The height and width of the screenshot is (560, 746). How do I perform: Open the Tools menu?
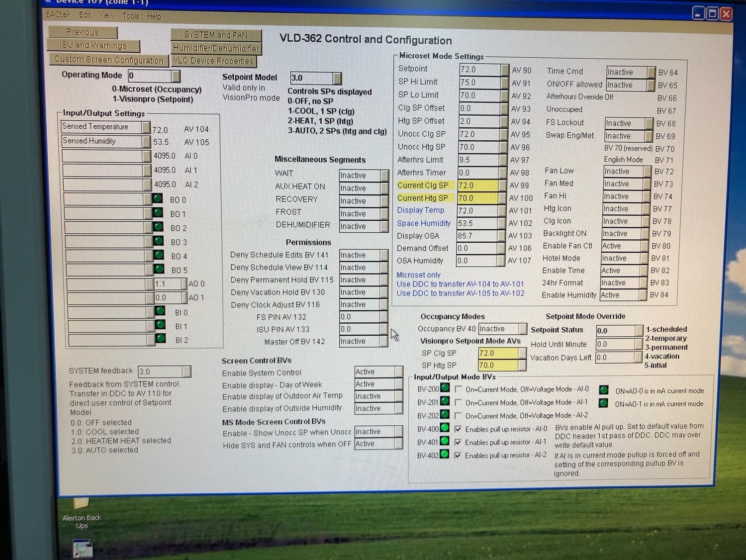point(131,16)
